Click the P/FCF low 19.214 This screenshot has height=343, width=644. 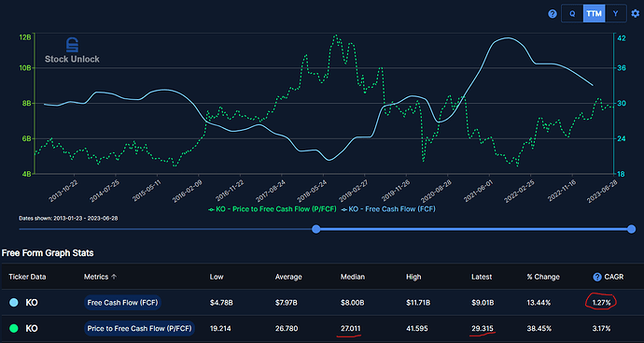(x=219, y=329)
